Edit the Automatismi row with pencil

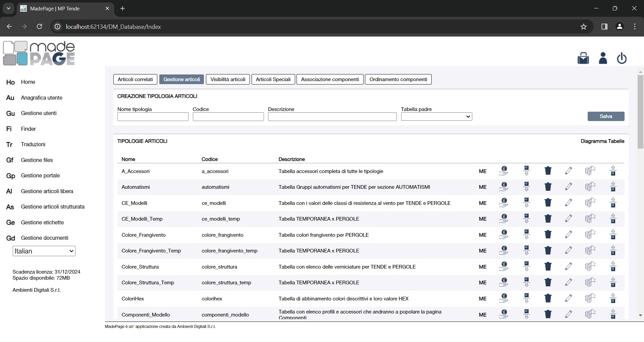point(569,187)
